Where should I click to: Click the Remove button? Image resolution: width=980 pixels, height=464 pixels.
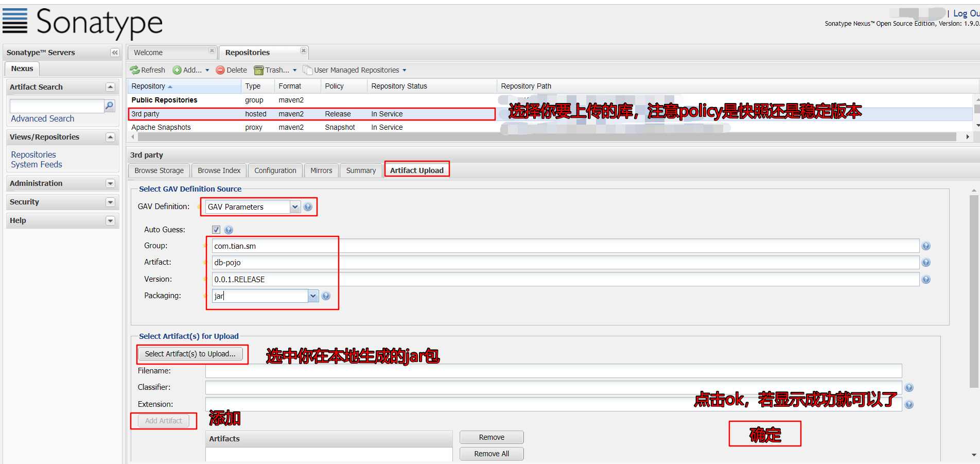click(492, 437)
